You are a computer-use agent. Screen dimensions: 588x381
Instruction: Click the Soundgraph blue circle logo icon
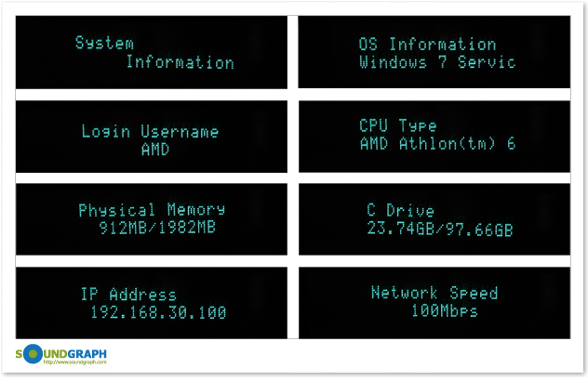click(33, 354)
